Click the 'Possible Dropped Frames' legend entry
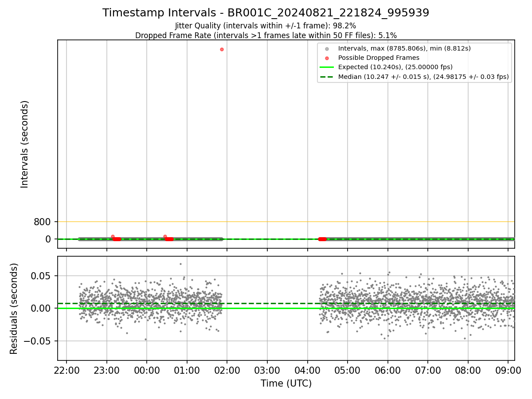The height and width of the screenshot is (399, 532). click(x=379, y=58)
